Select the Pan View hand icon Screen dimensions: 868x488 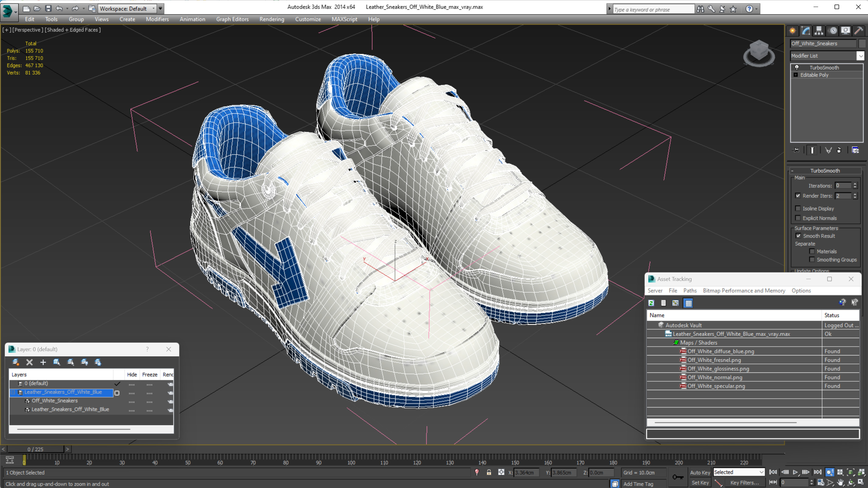pos(840,482)
